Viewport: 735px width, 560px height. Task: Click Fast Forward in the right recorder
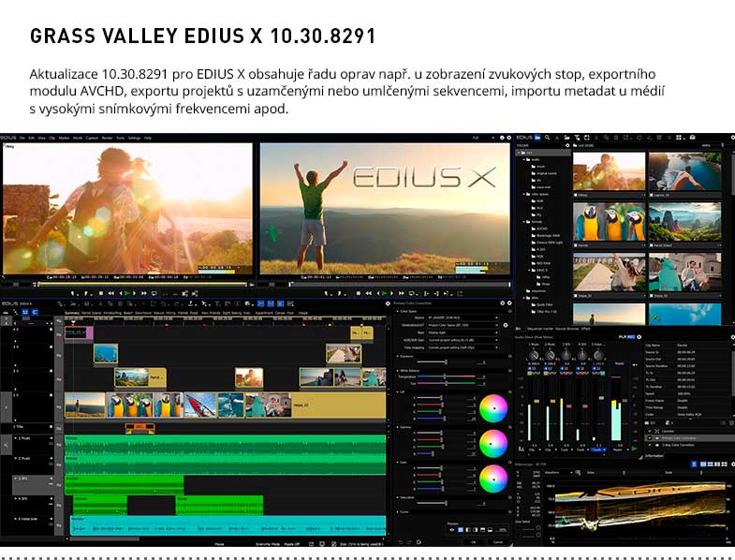click(402, 293)
